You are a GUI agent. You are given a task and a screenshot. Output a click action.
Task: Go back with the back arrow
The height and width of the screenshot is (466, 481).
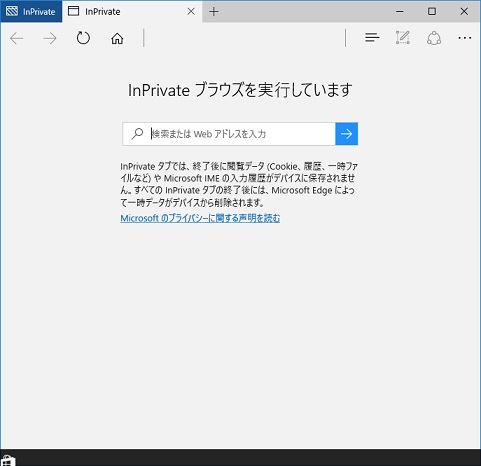pyautogui.click(x=17, y=38)
